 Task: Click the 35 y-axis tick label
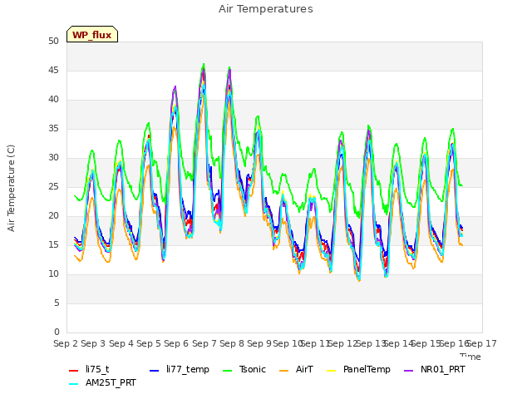point(53,129)
